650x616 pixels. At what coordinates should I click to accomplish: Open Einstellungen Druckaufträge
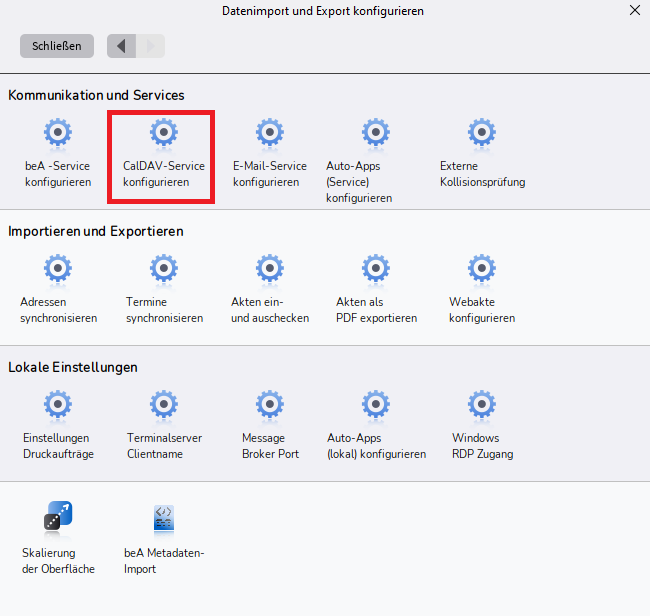pyautogui.click(x=58, y=425)
